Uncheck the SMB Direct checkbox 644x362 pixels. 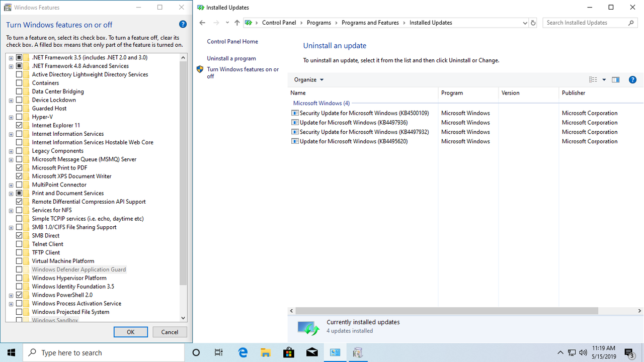click(19, 235)
